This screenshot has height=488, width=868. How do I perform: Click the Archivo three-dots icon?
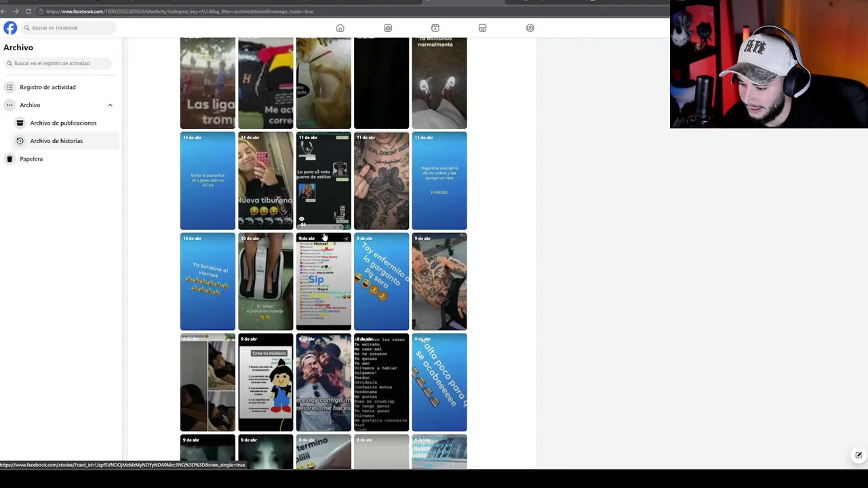[9, 105]
